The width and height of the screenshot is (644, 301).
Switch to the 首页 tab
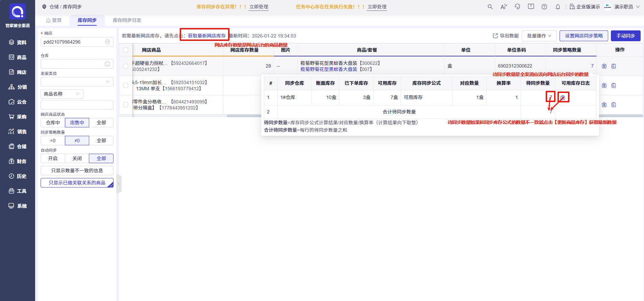coord(54,20)
